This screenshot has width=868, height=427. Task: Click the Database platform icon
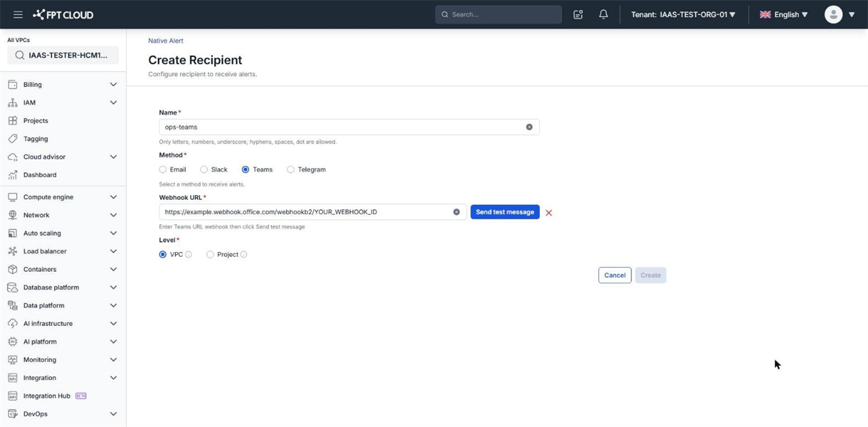pyautogui.click(x=12, y=287)
